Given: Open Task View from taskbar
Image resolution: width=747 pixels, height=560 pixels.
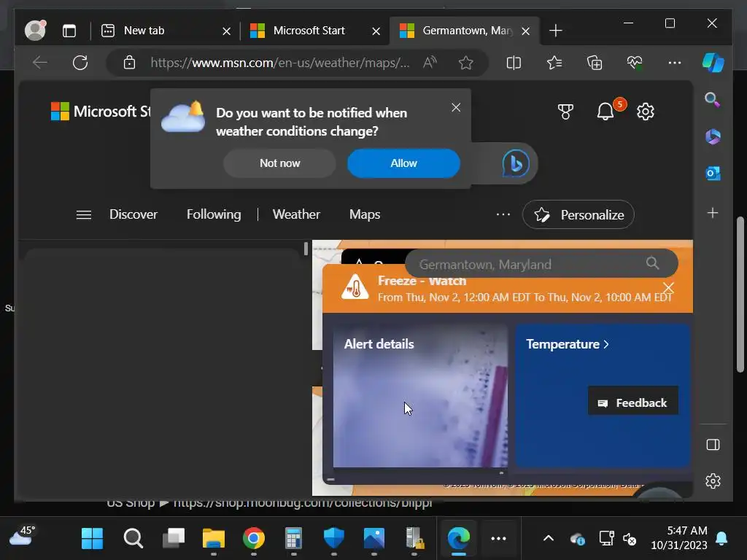Looking at the screenshot, I should click(174, 539).
